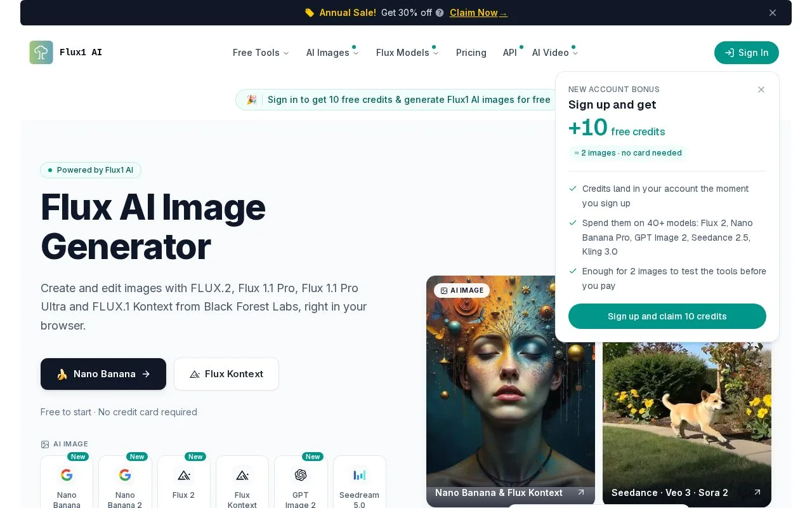Expand the Free Tools menu
The image size is (812, 508).
coord(261,53)
